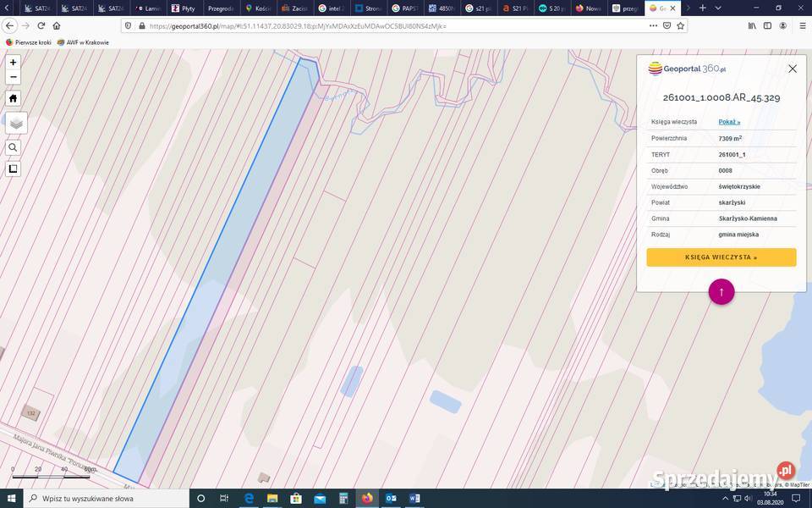This screenshot has width=812, height=508.
Task: Switch to Firefox on taskbar
Action: click(367, 498)
